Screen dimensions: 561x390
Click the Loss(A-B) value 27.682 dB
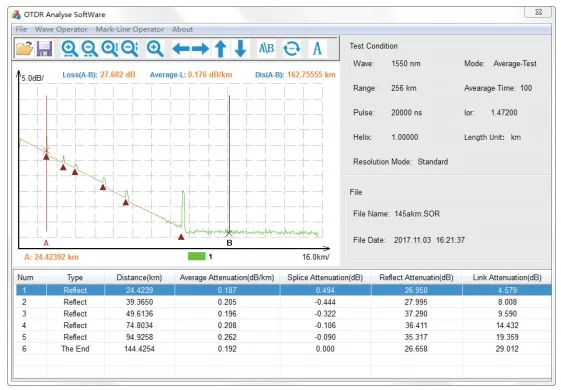(118, 75)
